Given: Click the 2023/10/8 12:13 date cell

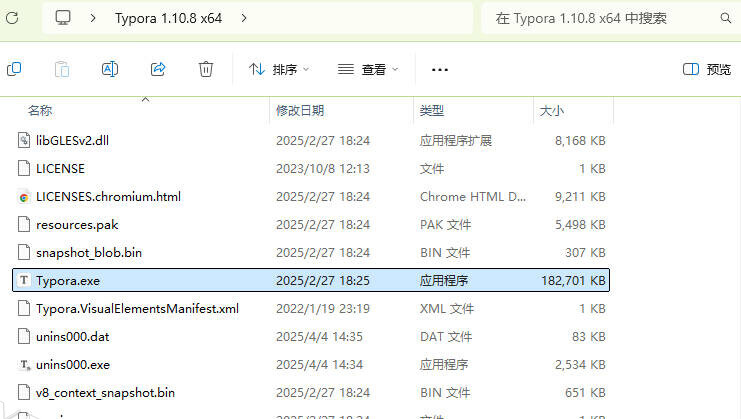Looking at the screenshot, I should pyautogui.click(x=323, y=169).
